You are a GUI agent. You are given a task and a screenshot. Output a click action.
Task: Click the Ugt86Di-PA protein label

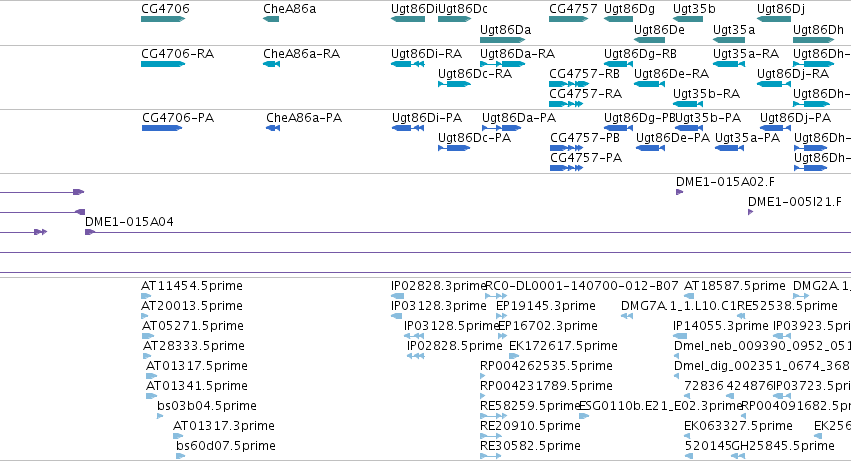(427, 118)
